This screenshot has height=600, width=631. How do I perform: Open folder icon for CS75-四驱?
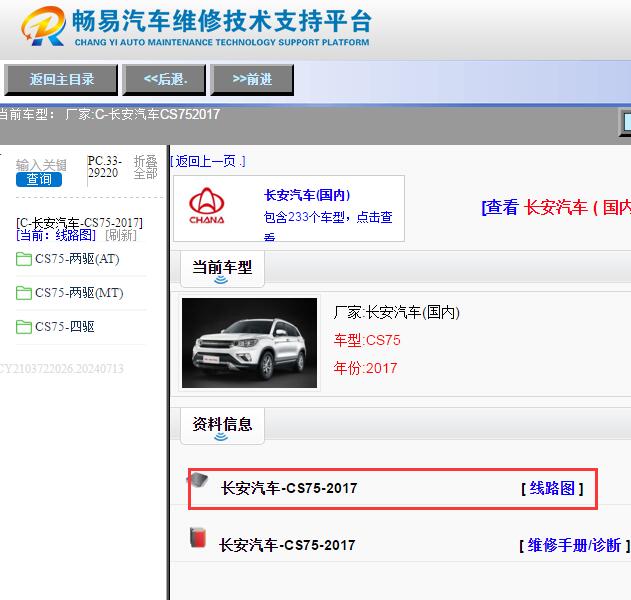[24, 327]
